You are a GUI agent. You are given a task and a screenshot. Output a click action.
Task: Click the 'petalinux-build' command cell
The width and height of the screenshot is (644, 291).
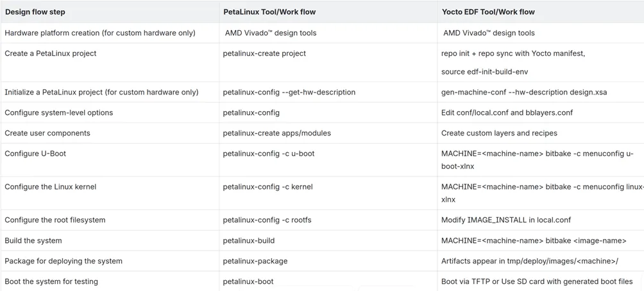249,240
